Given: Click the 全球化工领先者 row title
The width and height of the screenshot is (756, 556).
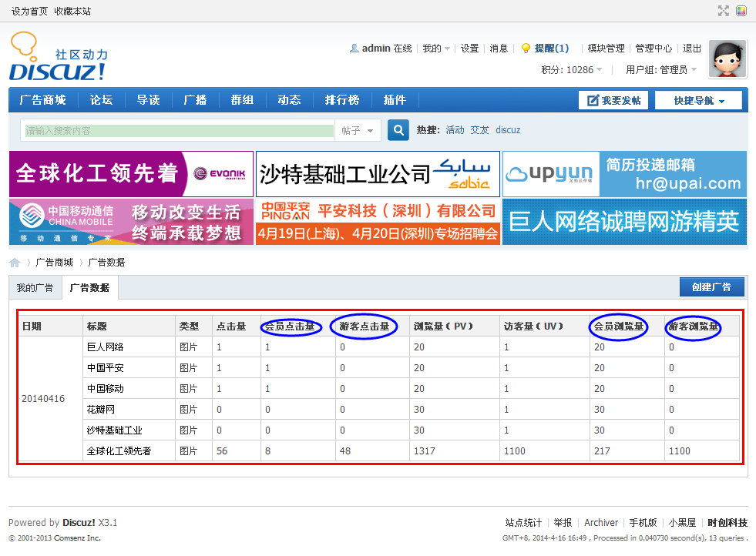Looking at the screenshot, I should (119, 451).
